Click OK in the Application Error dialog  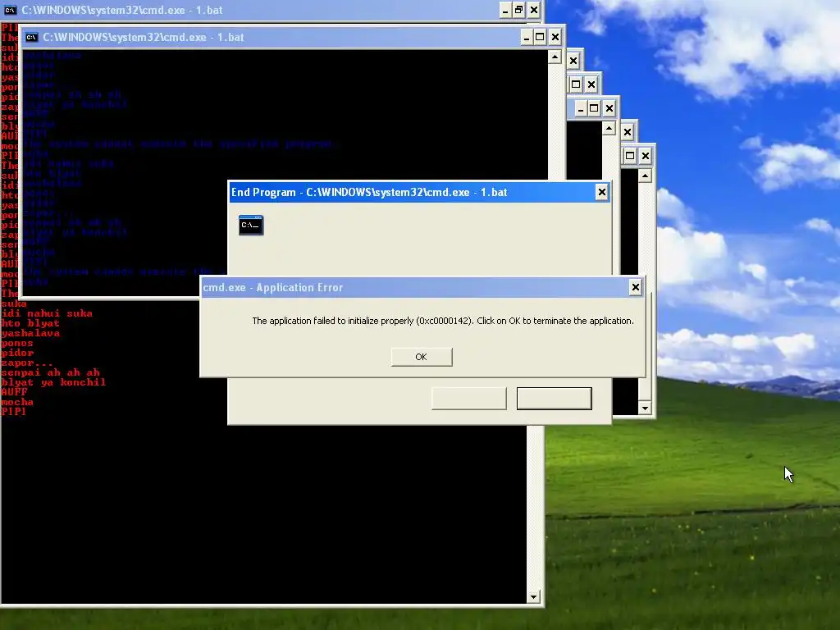[422, 357]
